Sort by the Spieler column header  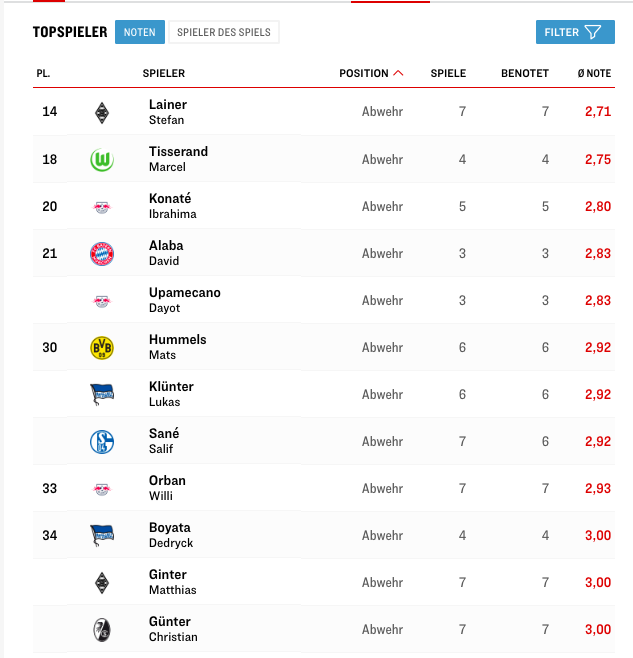tap(164, 73)
